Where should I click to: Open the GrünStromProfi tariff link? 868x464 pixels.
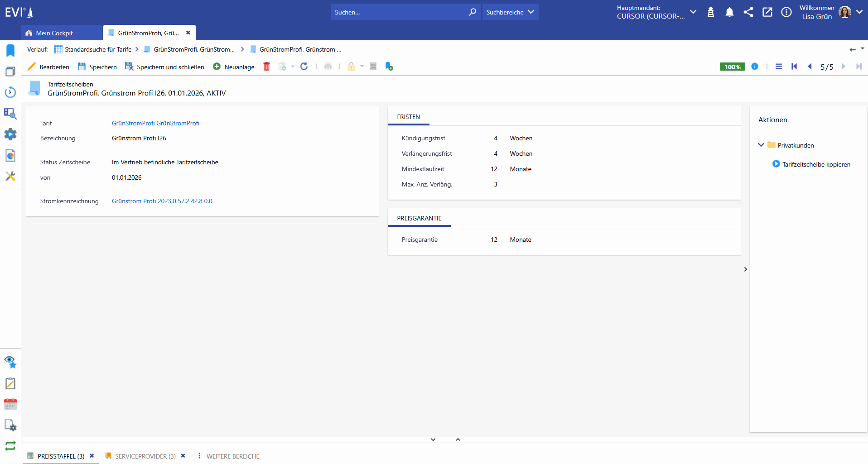[x=155, y=123]
